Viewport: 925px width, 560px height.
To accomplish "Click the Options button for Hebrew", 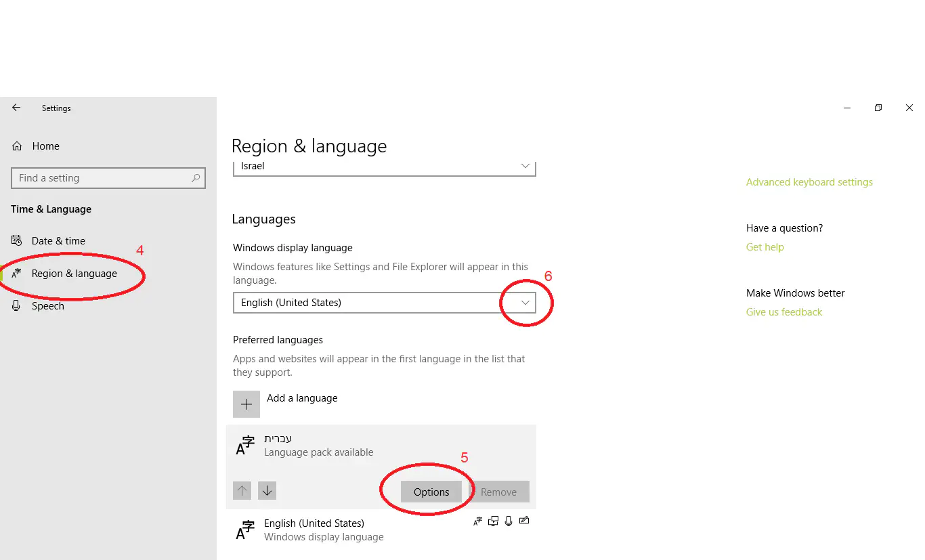I will (x=431, y=492).
